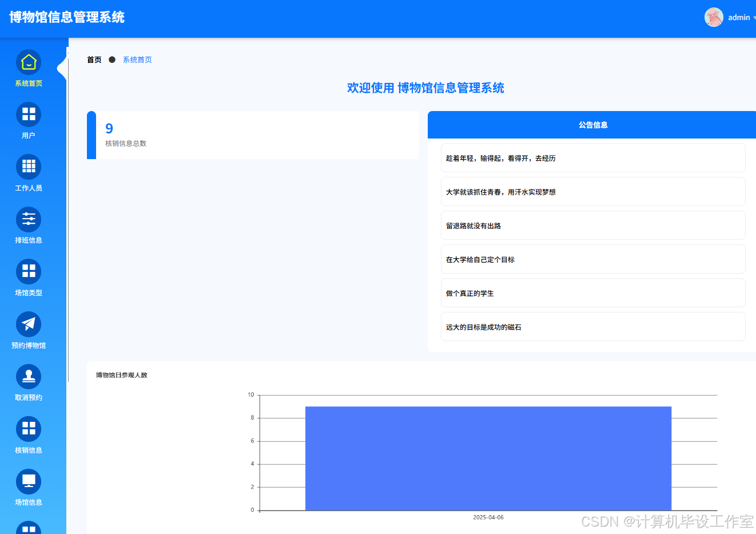The image size is (756, 534).
Task: Open the 用户 sidebar icon
Action: [29, 114]
